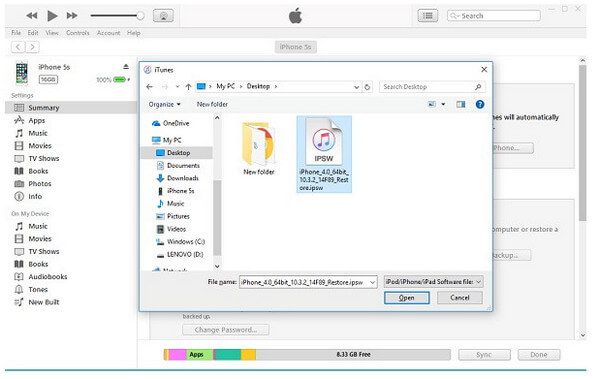Open the Organize dropdown menu
This screenshot has width=600, height=379.
pyautogui.click(x=165, y=104)
